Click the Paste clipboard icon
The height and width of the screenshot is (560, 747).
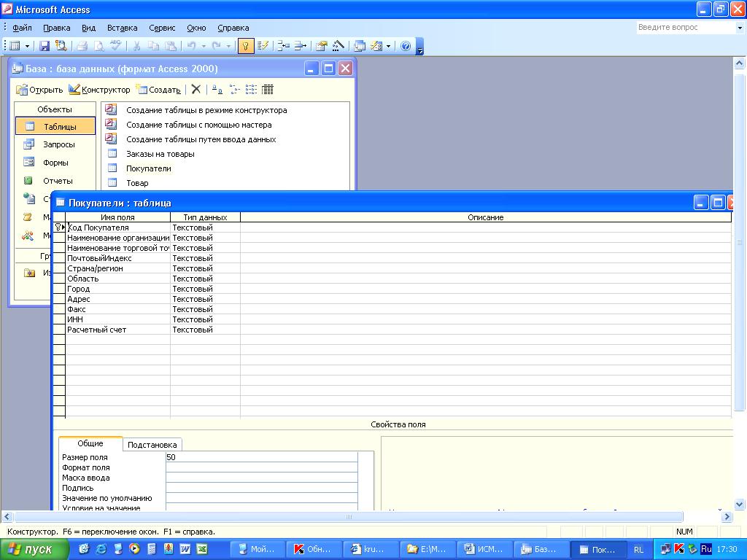[x=170, y=46]
